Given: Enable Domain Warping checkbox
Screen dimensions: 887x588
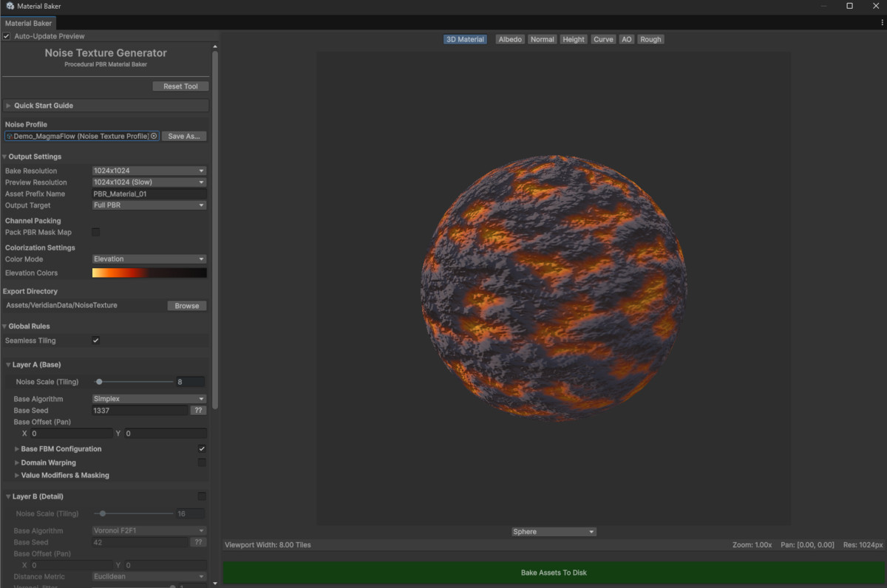Looking at the screenshot, I should click(202, 462).
